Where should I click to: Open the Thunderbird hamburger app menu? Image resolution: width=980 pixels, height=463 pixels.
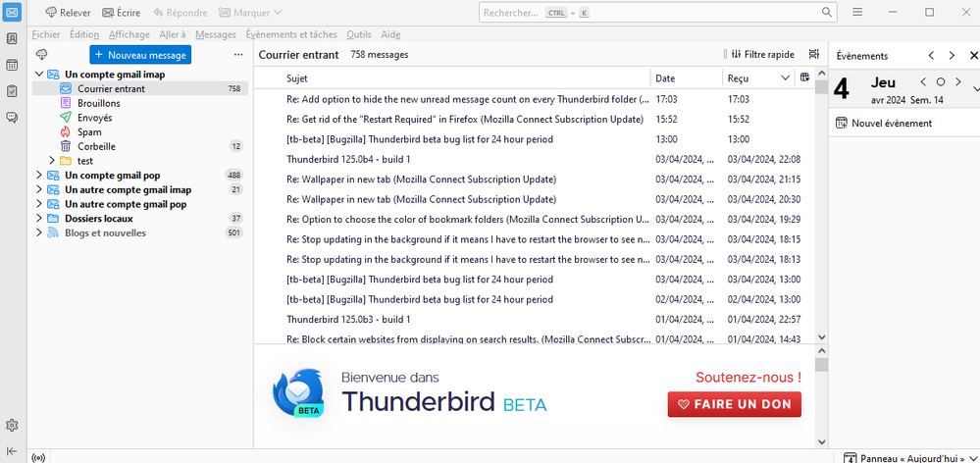[856, 13]
